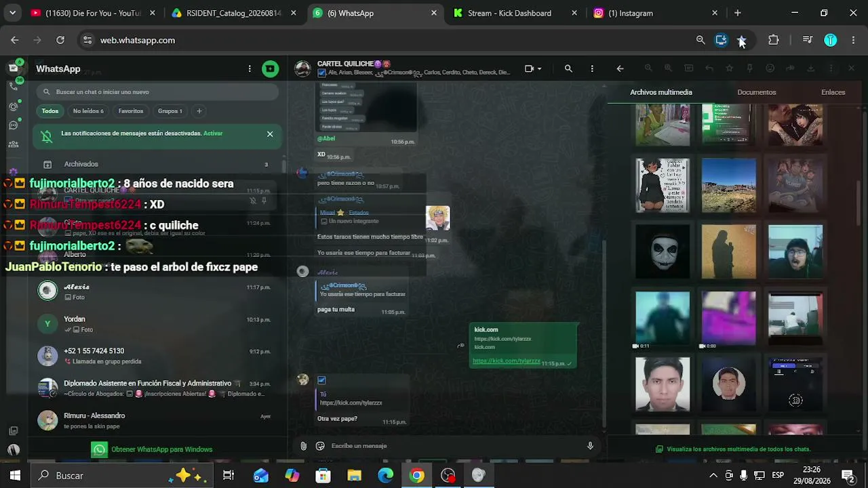Open the Yordan chat

click(157, 324)
